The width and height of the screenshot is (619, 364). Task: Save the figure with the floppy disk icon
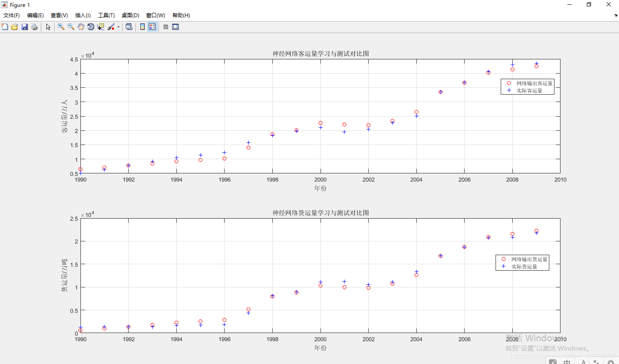(25, 27)
